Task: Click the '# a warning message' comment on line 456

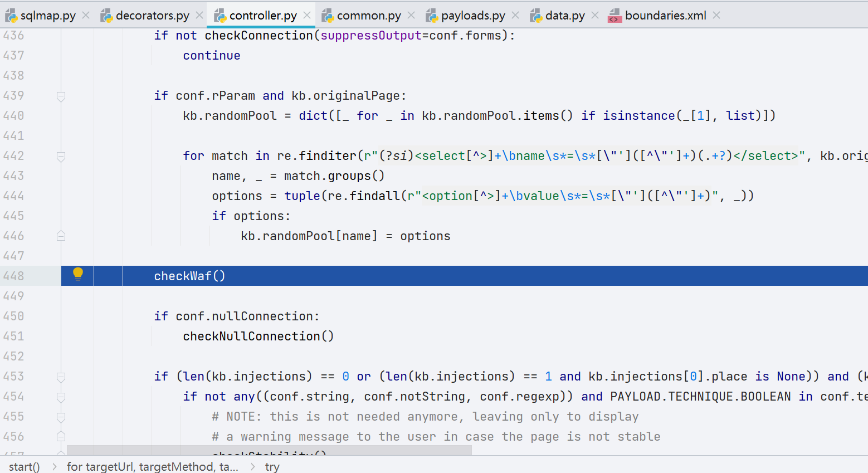Action: coord(436,436)
